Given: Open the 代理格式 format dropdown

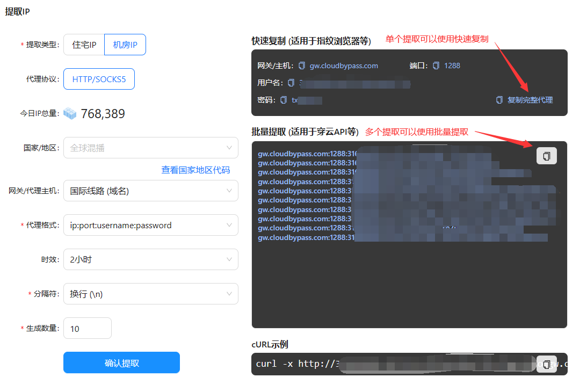Looking at the screenshot, I should coord(150,225).
